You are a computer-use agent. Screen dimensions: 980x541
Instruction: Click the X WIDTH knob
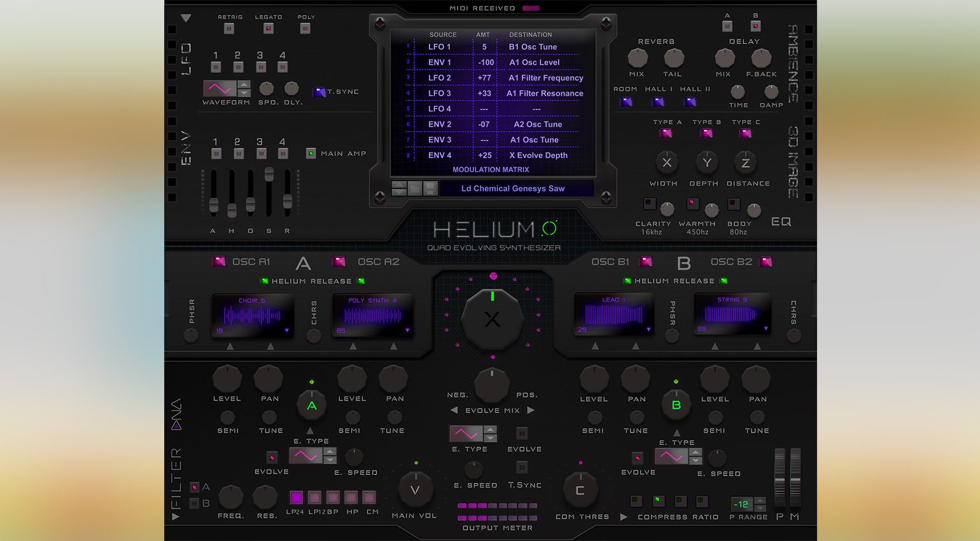click(x=666, y=163)
